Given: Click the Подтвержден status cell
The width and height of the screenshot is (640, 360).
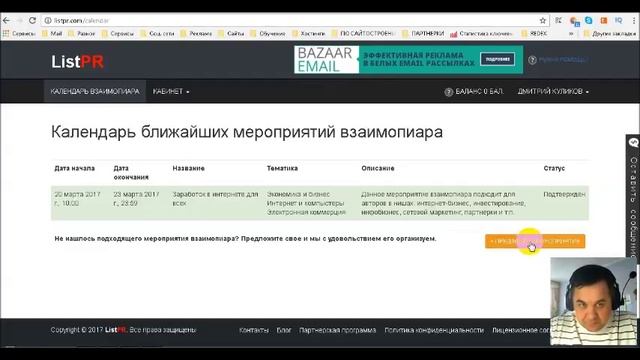Looking at the screenshot, I should pyautogui.click(x=564, y=194).
